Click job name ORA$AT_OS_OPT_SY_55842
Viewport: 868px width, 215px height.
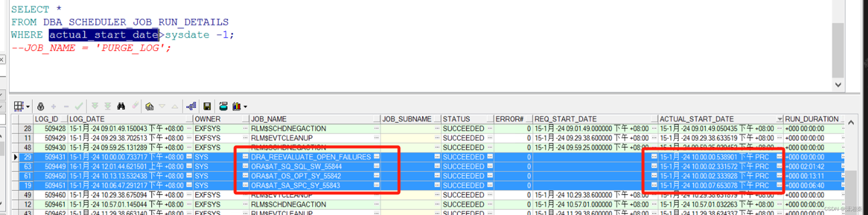296,176
